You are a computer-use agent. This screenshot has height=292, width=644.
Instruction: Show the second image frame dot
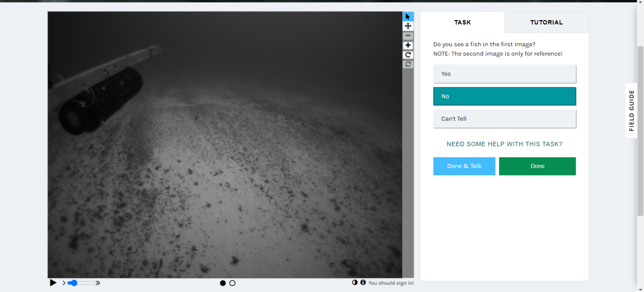[x=232, y=283]
